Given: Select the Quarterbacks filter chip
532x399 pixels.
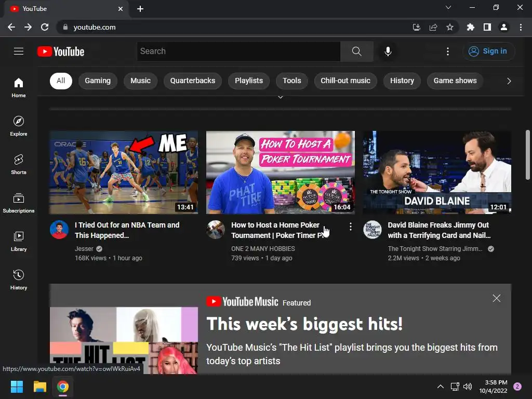Looking at the screenshot, I should [x=193, y=81].
